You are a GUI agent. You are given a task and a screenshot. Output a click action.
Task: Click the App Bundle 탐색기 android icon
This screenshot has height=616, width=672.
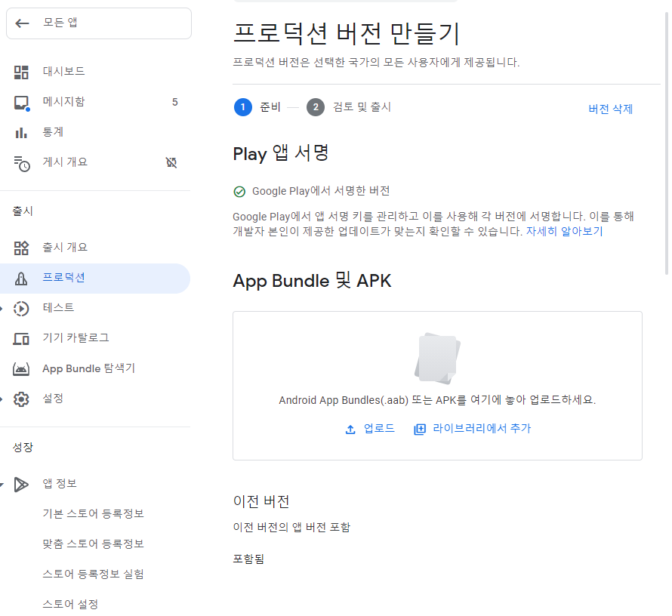[21, 369]
